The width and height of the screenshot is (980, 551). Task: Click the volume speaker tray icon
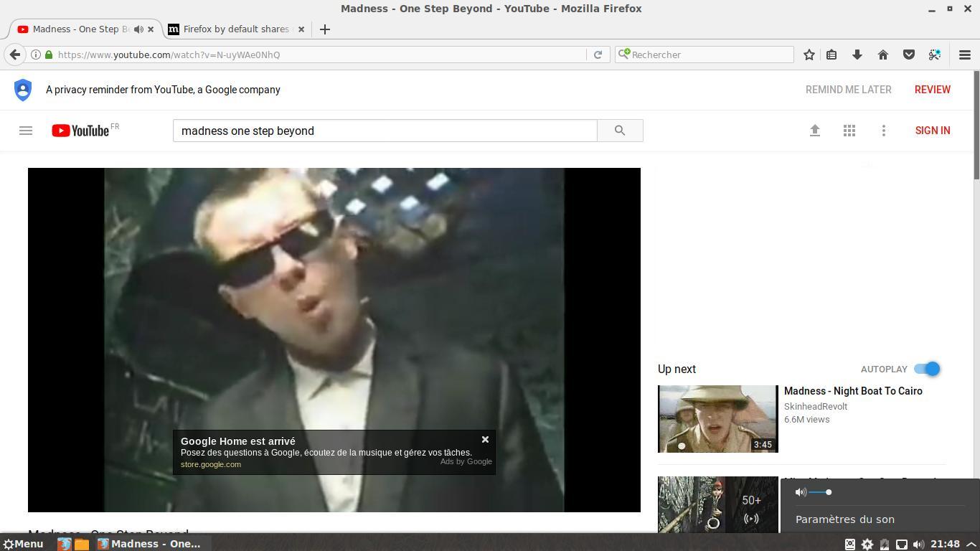tap(918, 544)
